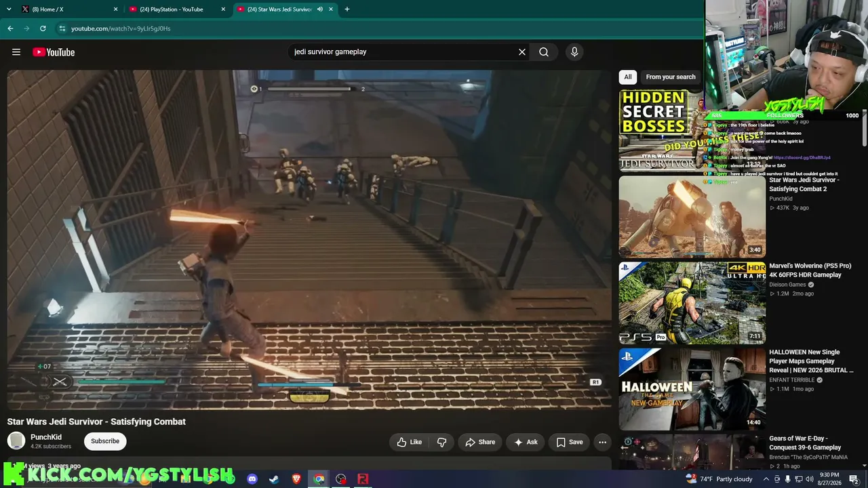
Task: Open Star Wars Jedi Survivor - Satisfying Combat 2 title
Action: click(x=804, y=184)
